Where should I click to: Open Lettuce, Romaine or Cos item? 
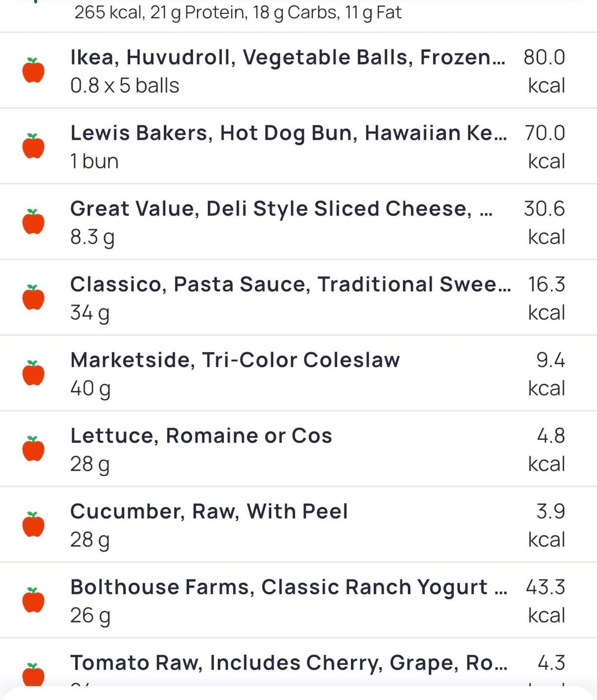click(x=201, y=436)
